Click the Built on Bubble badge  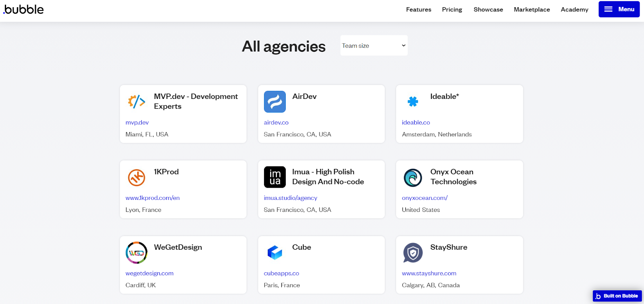click(617, 296)
